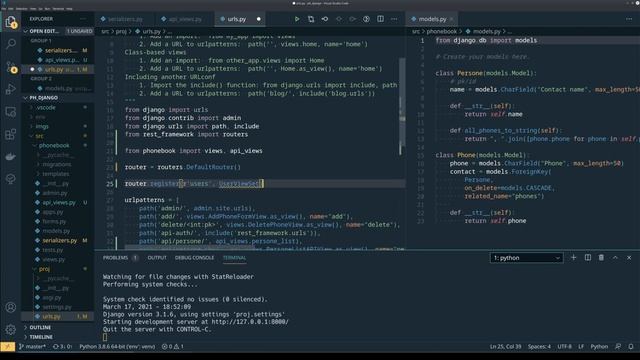The image size is (640, 360).
Task: Collapse the phonebook folder
Action: point(54,145)
